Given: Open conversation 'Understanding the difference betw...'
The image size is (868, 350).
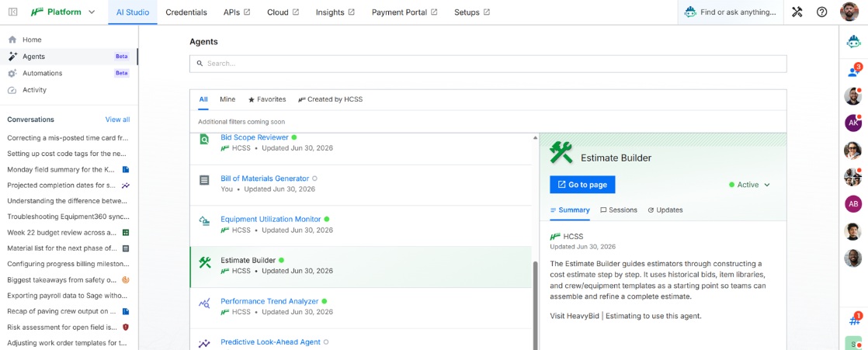Looking at the screenshot, I should pyautogui.click(x=68, y=201).
